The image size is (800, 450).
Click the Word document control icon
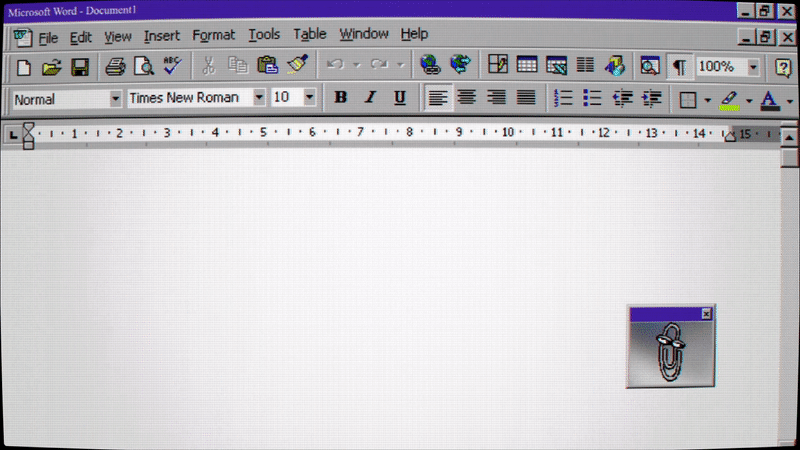click(22, 38)
